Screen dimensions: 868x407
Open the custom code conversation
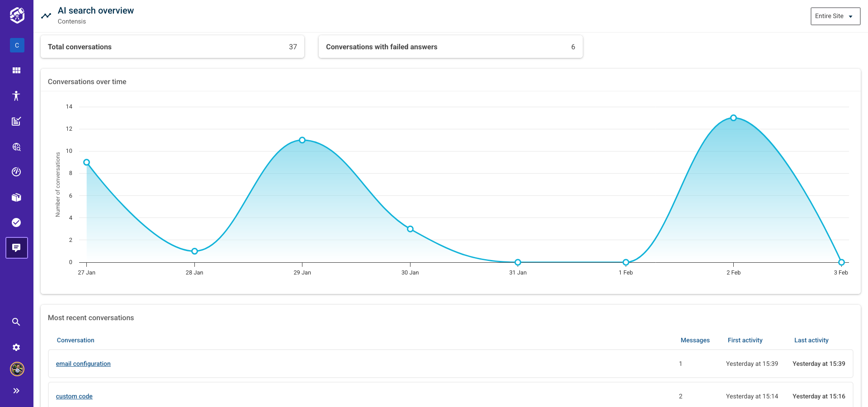click(x=74, y=396)
